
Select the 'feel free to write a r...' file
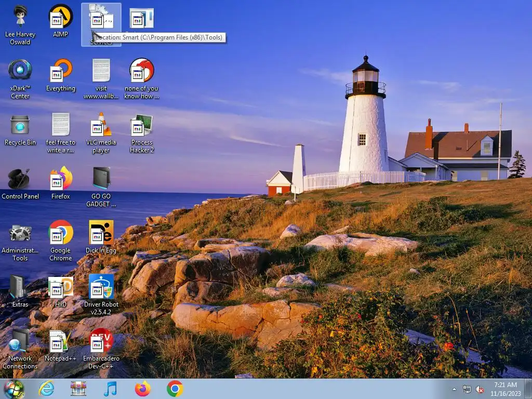(60, 132)
